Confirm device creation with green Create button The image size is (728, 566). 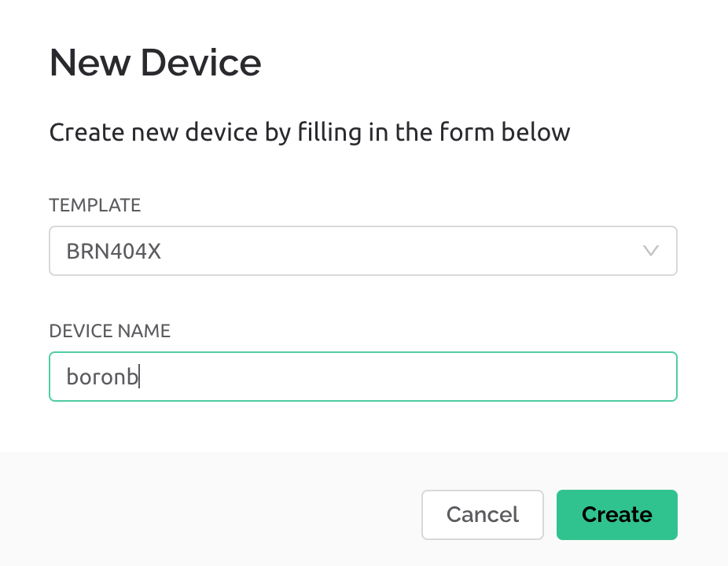tap(616, 514)
